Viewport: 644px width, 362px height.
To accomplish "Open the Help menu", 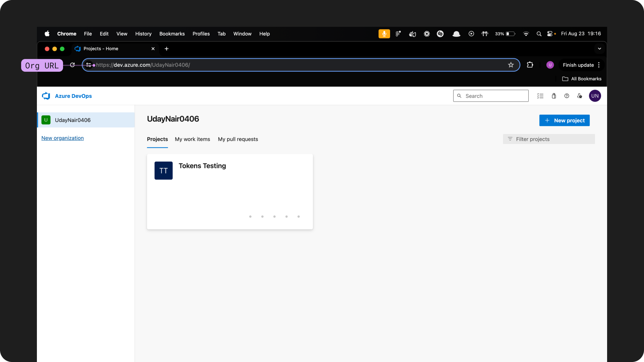I will 264,34.
